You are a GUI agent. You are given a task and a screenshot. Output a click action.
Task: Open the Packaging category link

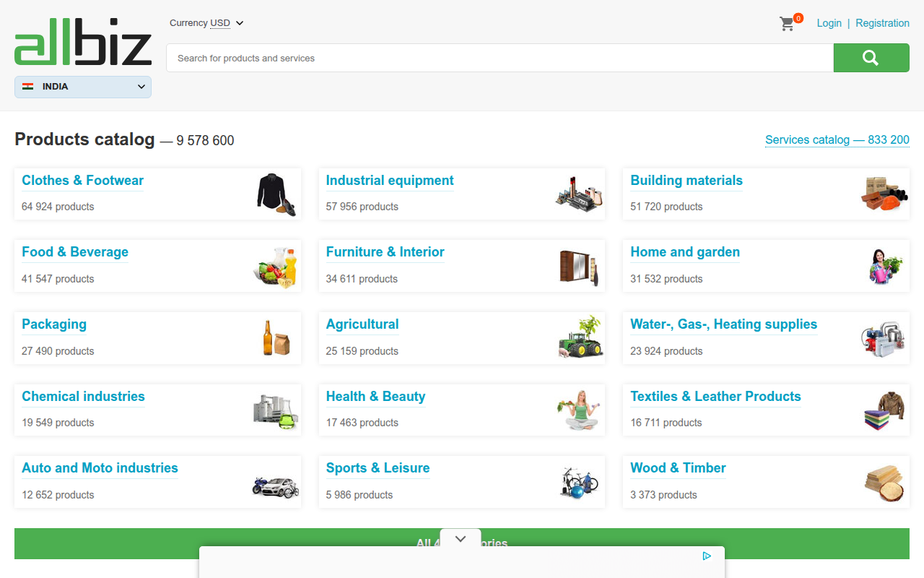[x=54, y=324]
